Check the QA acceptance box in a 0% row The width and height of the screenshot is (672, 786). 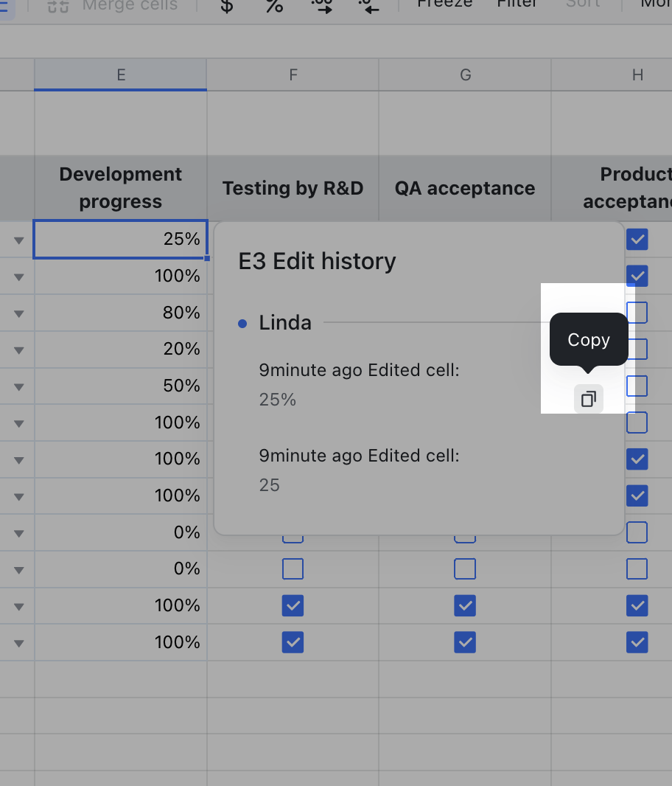coord(465,568)
